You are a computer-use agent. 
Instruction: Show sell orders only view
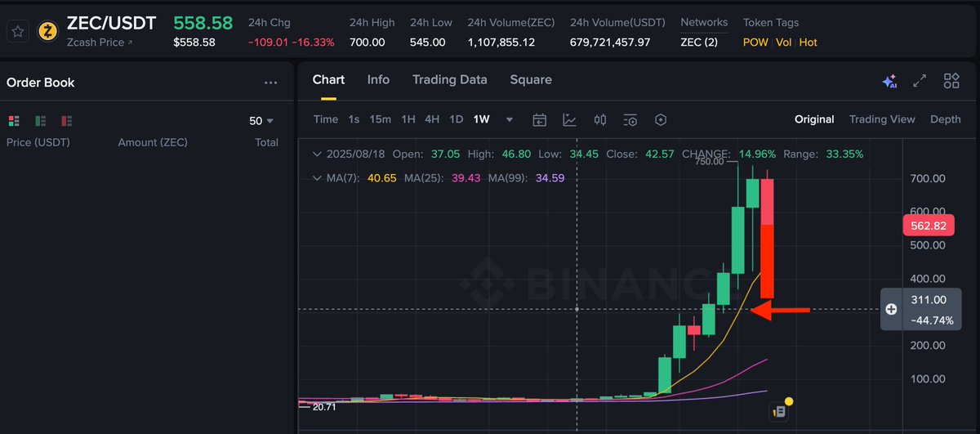pyautogui.click(x=67, y=121)
